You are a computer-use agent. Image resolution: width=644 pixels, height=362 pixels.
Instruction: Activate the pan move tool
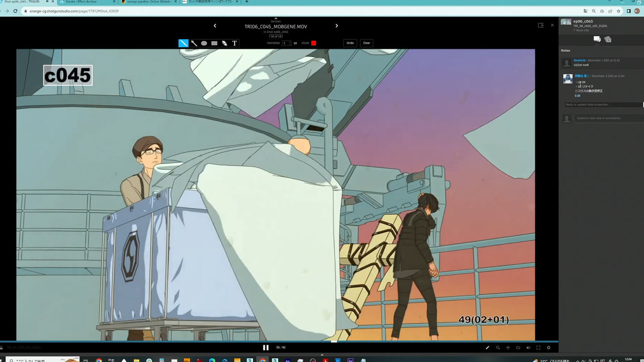(x=508, y=347)
